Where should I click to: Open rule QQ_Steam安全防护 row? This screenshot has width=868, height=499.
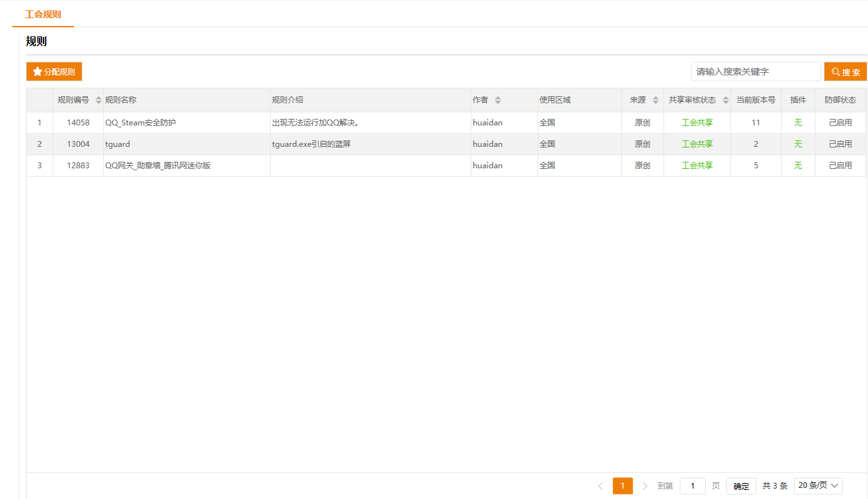coord(140,123)
